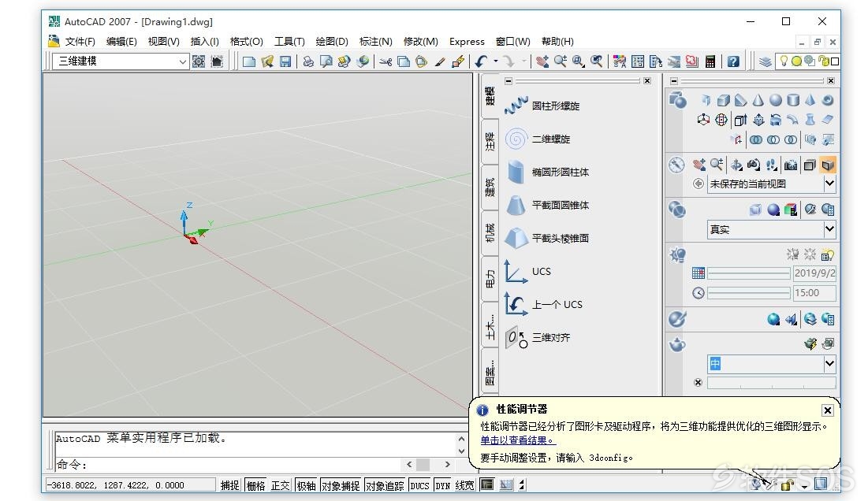
Task: Open the 文件(F) menu
Action: pos(80,42)
